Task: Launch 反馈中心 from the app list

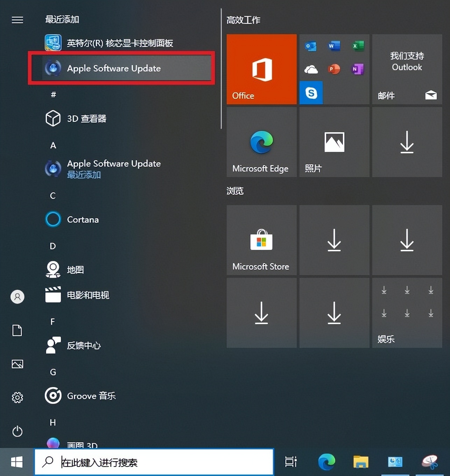Action: click(83, 345)
